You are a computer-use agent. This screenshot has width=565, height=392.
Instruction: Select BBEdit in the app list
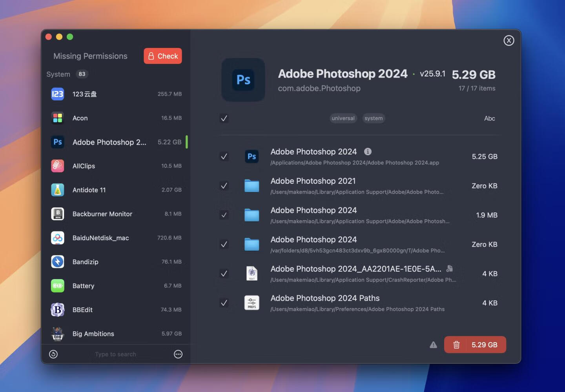click(x=82, y=310)
